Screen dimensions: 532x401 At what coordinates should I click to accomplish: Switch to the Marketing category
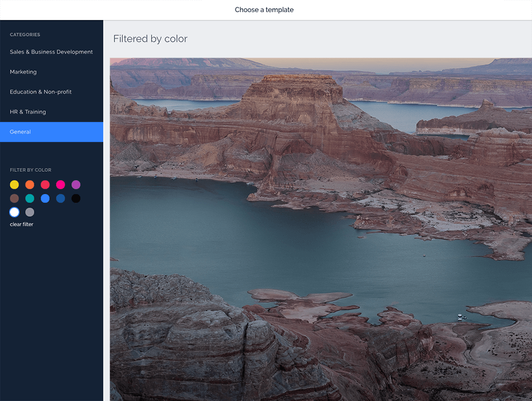click(x=23, y=72)
